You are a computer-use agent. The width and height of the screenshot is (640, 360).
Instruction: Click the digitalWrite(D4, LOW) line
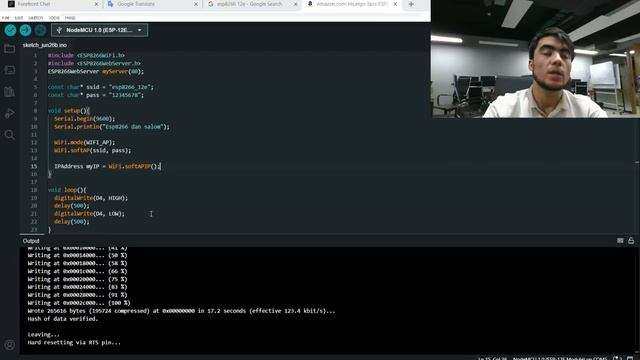tap(89, 213)
